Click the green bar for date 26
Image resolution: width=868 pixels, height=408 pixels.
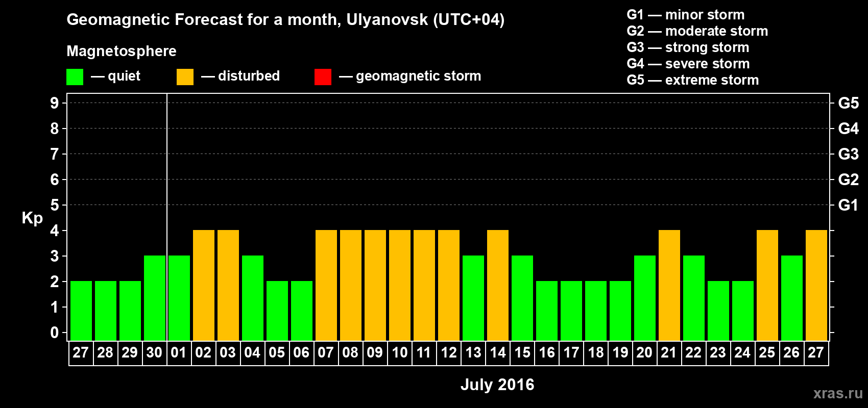tap(792, 298)
